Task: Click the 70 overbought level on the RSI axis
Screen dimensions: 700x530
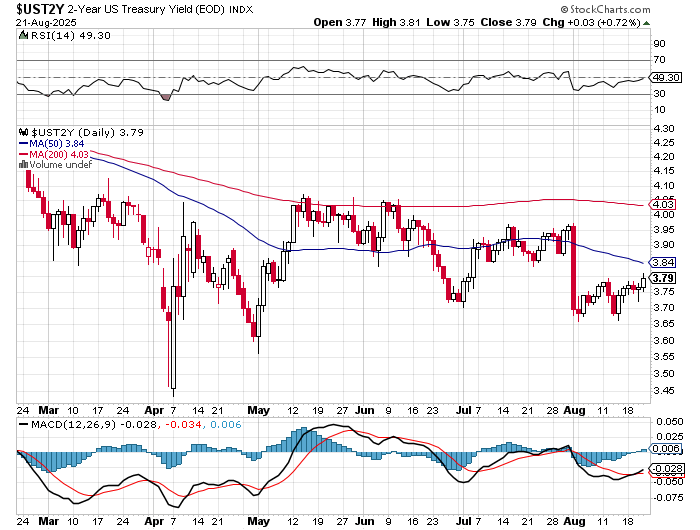Action: point(660,60)
